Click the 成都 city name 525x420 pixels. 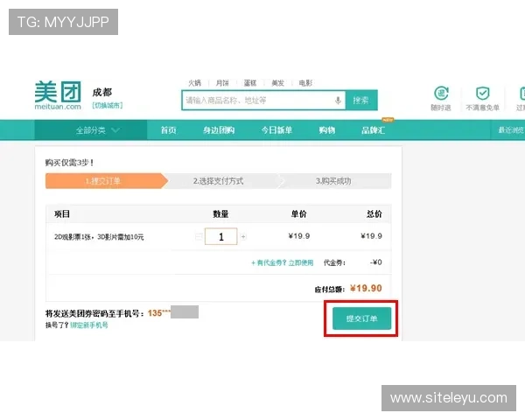coord(102,92)
